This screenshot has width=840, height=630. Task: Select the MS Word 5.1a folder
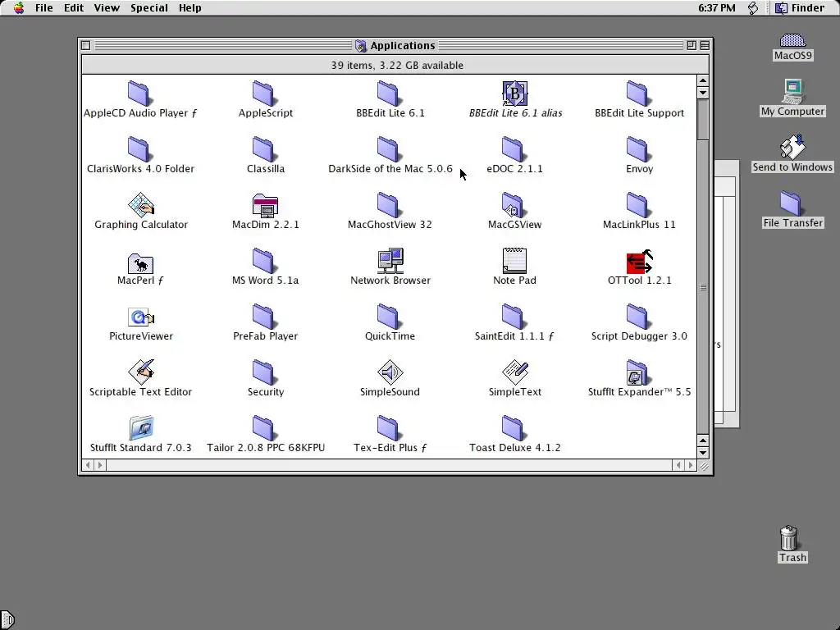[263, 260]
